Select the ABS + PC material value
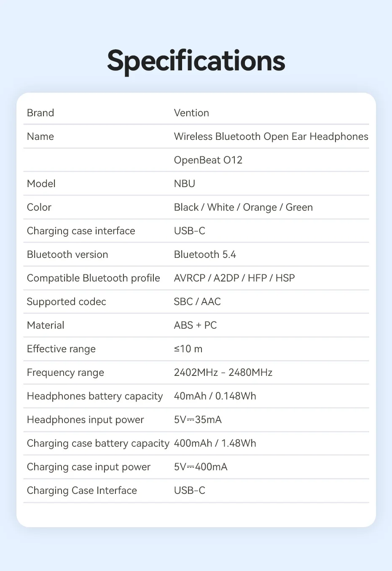This screenshot has height=571, width=392. (195, 325)
